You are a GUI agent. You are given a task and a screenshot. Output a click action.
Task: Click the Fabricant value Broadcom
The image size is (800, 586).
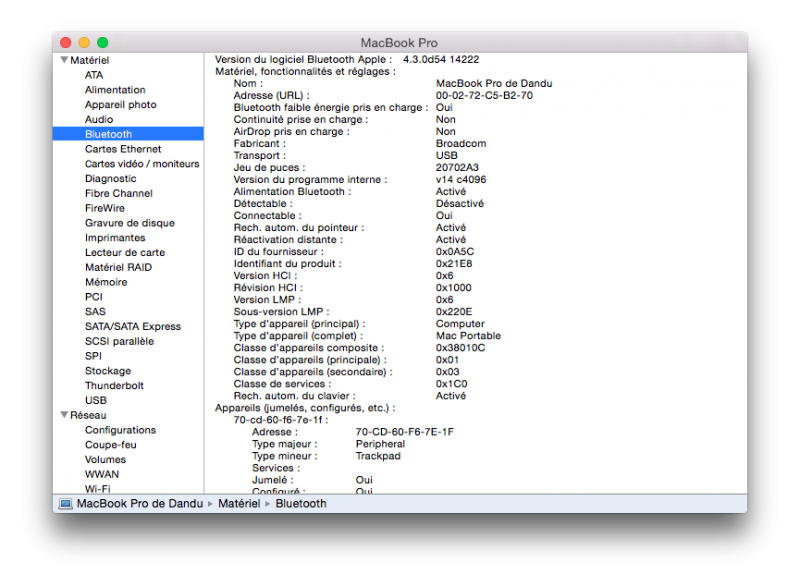pyautogui.click(x=461, y=143)
